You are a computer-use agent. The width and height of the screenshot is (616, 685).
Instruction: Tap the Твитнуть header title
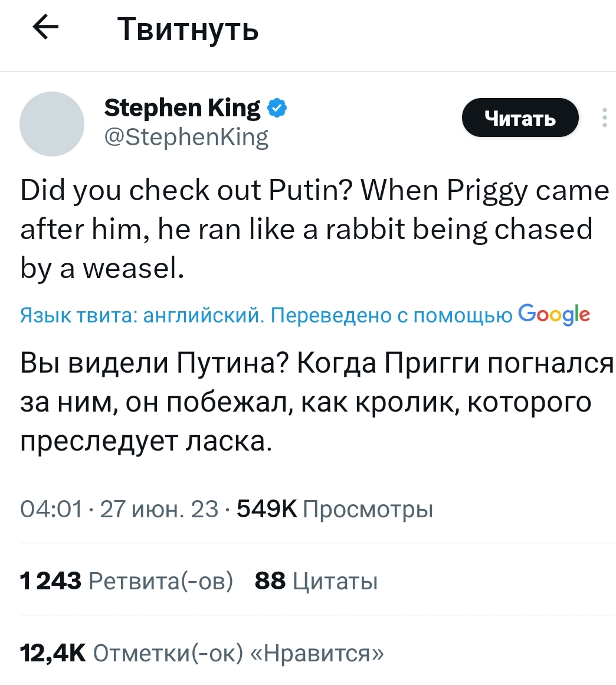click(x=188, y=28)
